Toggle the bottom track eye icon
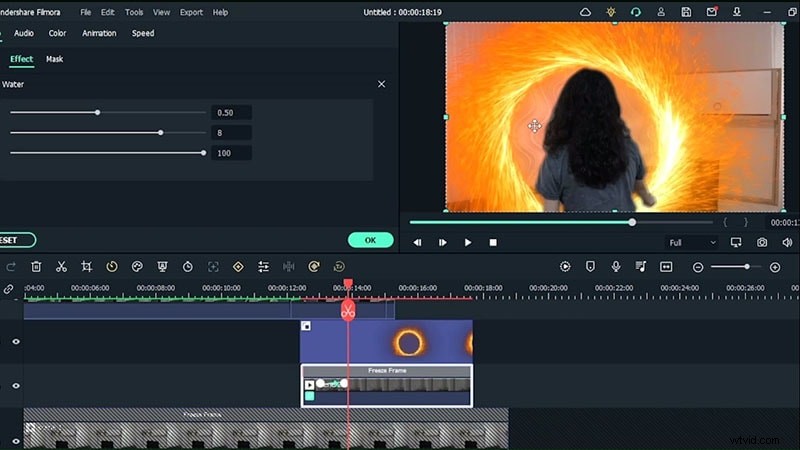This screenshot has width=800, height=450. coord(15,440)
